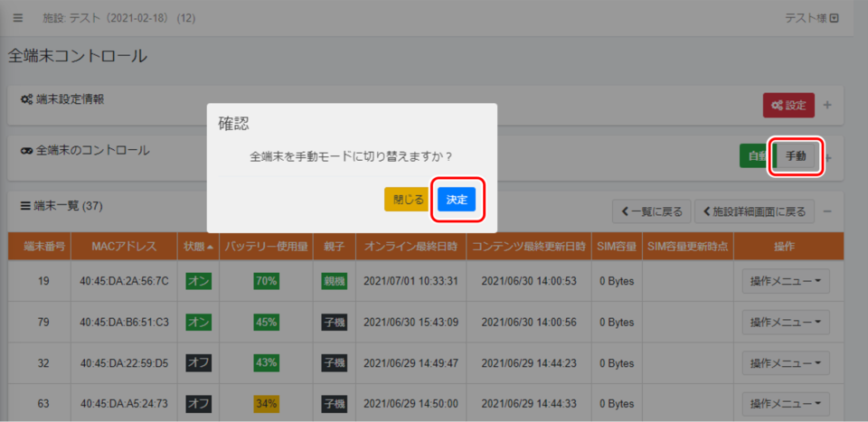Click the 70% battery badge

[266, 281]
